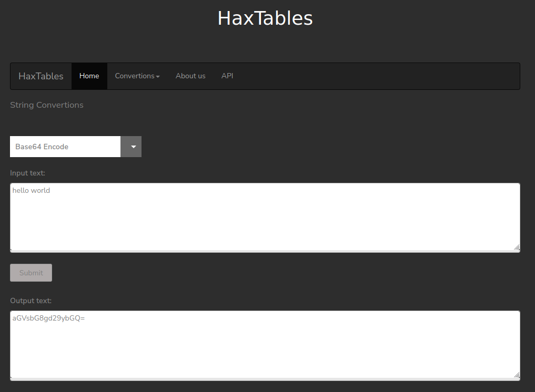
Task: Click the 'Input text:' label
Action: coord(28,173)
